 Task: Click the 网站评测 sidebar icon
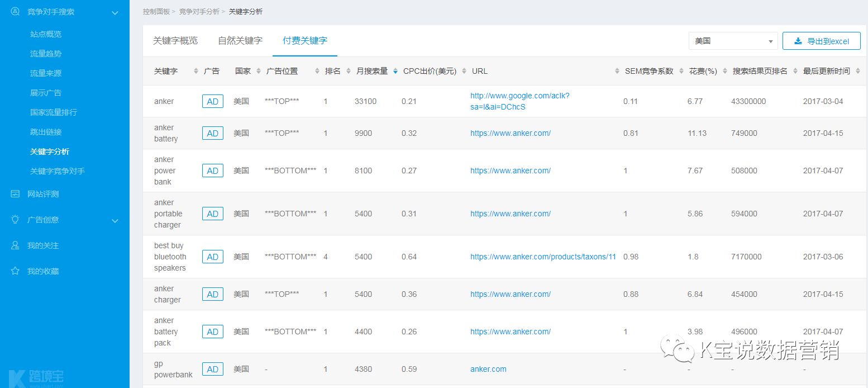[x=15, y=194]
